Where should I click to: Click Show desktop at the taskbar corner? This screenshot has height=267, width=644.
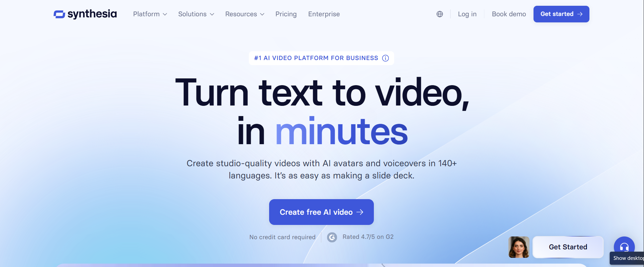click(x=627, y=258)
